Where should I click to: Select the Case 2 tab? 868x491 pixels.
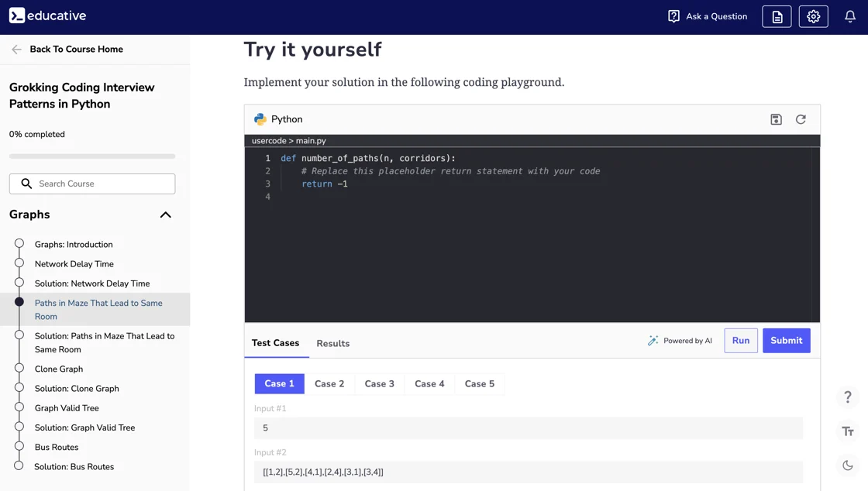pyautogui.click(x=329, y=383)
